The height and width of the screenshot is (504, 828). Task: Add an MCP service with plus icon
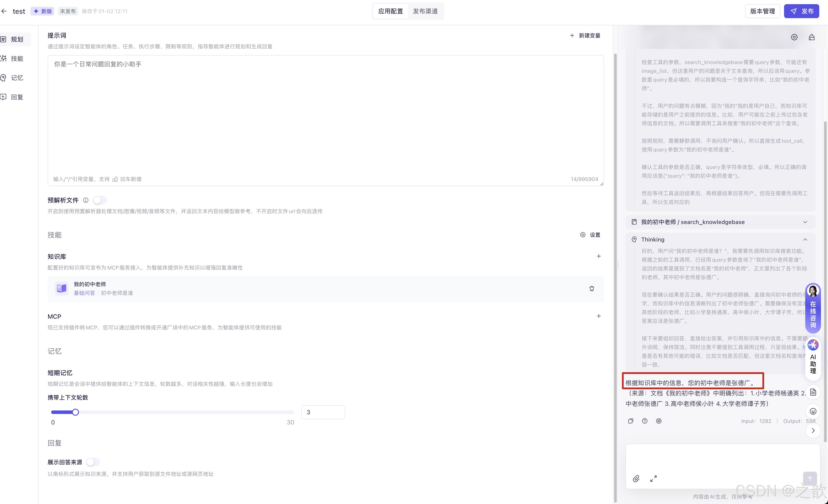[x=599, y=316]
